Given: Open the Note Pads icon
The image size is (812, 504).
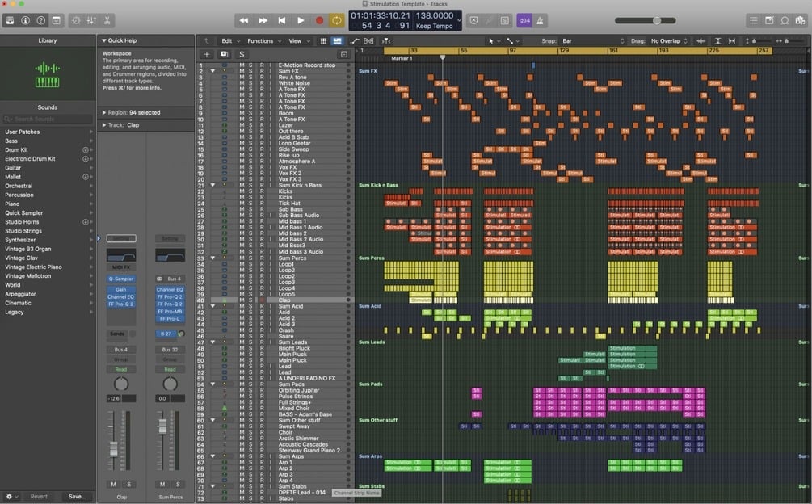Looking at the screenshot, I should [x=769, y=21].
